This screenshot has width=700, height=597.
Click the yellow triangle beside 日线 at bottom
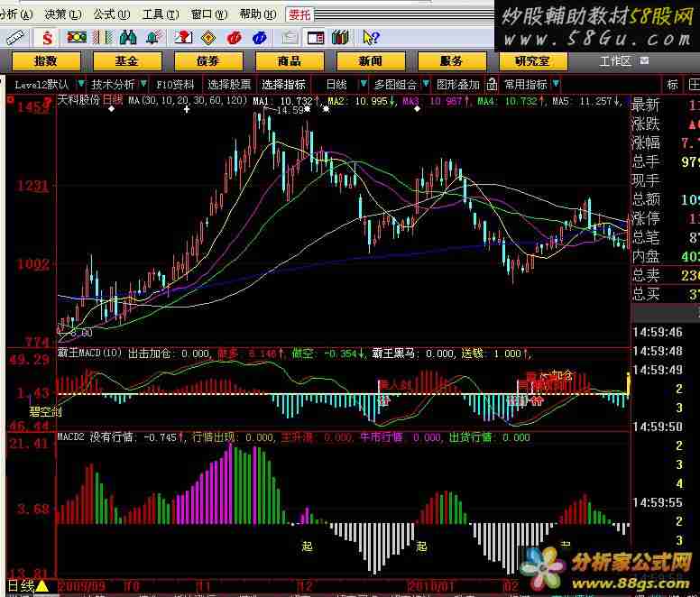tap(42, 586)
